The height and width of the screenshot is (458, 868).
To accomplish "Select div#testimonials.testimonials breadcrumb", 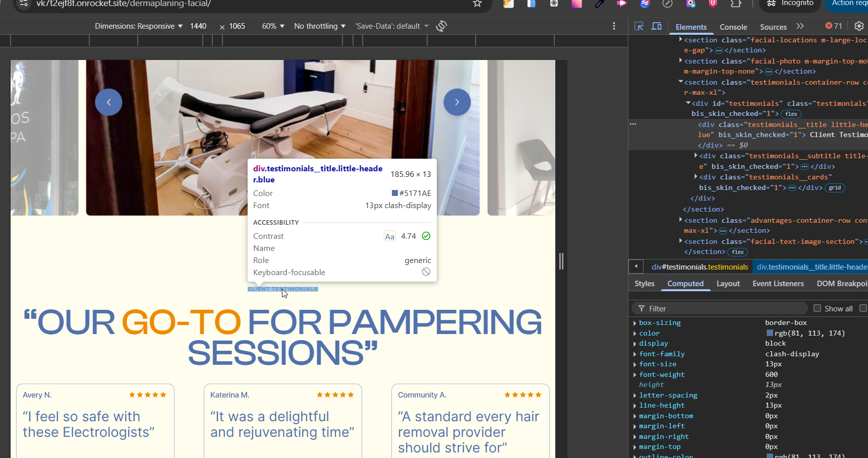I will [700, 267].
